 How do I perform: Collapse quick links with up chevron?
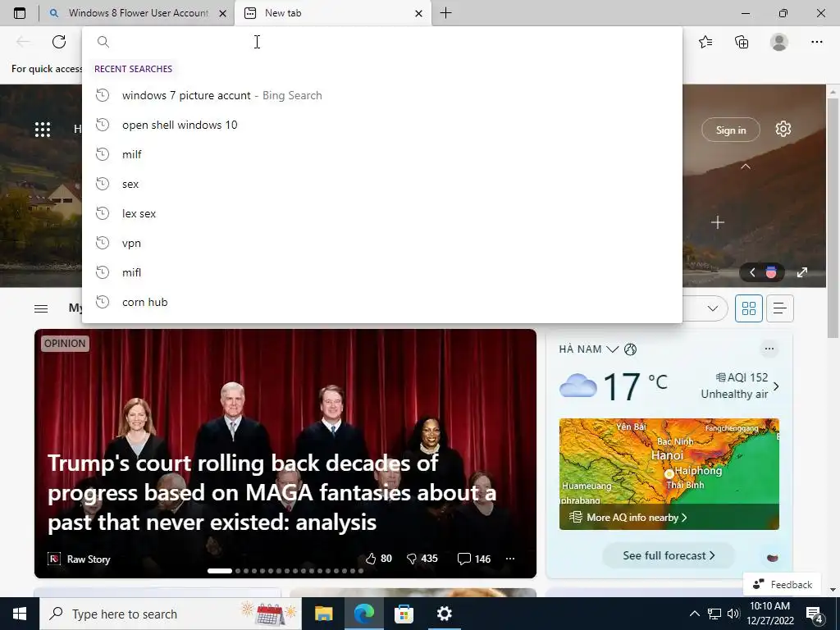745,167
